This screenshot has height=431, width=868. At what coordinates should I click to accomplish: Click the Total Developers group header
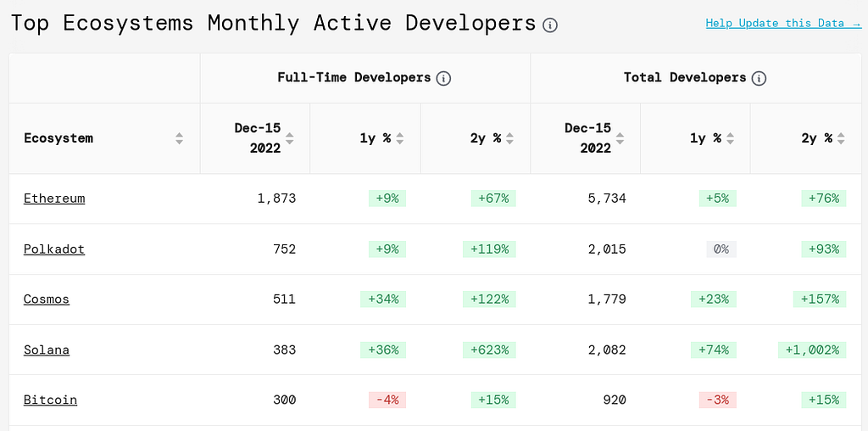pos(685,77)
